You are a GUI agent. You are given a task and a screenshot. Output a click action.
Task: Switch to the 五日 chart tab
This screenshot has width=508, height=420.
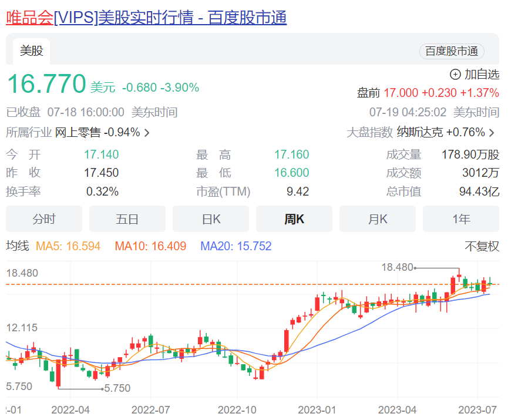point(127,219)
